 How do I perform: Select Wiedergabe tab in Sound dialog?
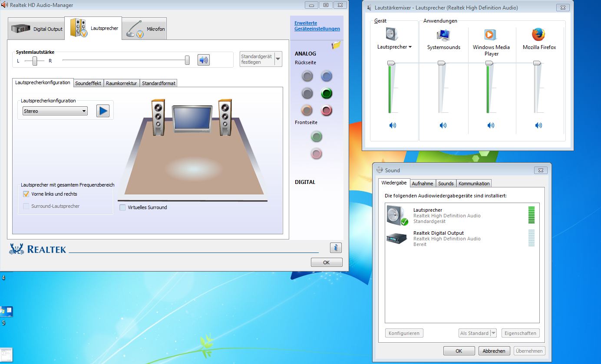pyautogui.click(x=394, y=183)
